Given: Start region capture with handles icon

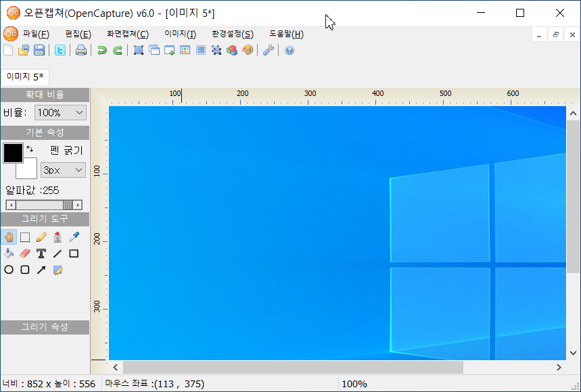Looking at the screenshot, I should [x=139, y=50].
